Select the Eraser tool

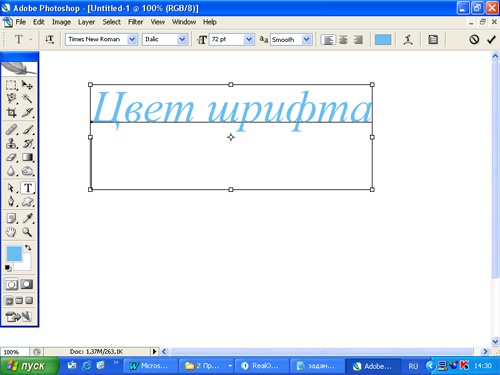11,157
